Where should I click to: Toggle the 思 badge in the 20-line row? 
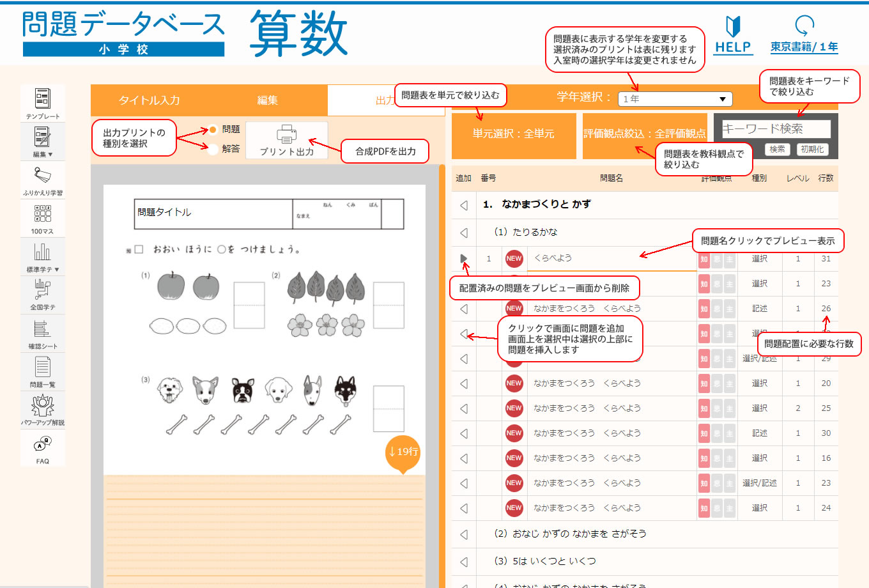click(x=717, y=383)
